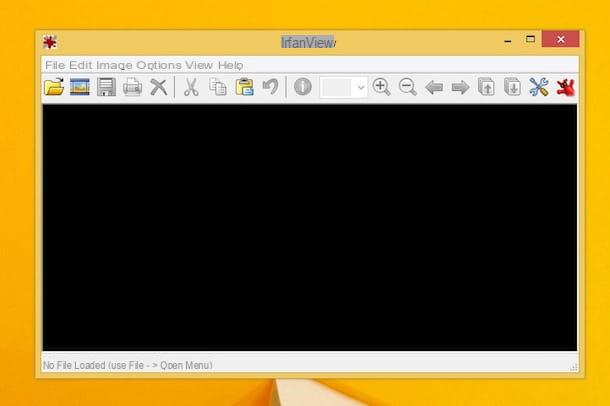Open the Options menu
Viewport: 610px width, 406px height.
[159, 65]
